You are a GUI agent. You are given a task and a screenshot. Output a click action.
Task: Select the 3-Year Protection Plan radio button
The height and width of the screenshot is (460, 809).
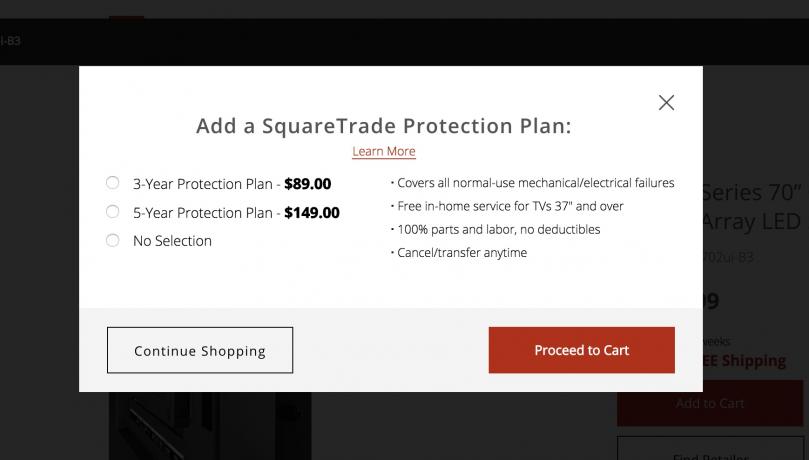pyautogui.click(x=113, y=183)
